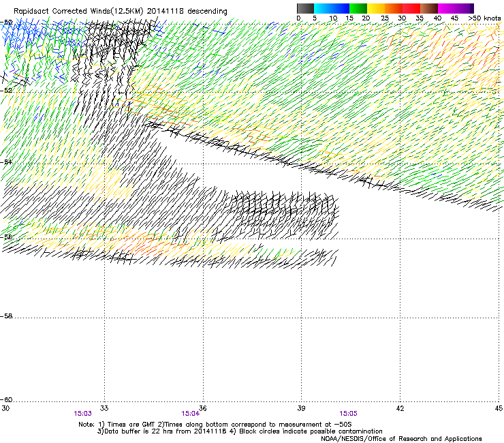Click the '15:04' purple time label
Screen dimensions: 504x443
tap(190, 414)
